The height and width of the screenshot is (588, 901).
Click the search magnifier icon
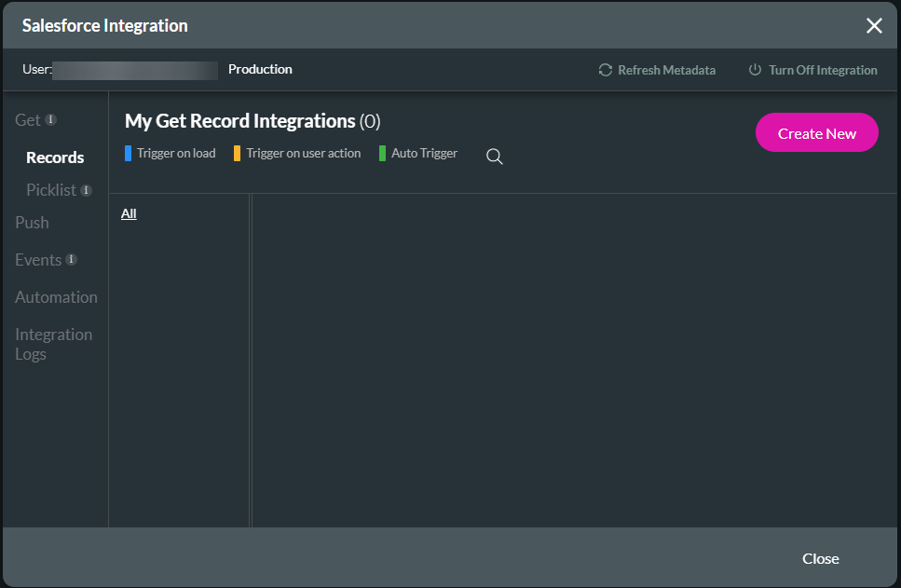tap(494, 157)
